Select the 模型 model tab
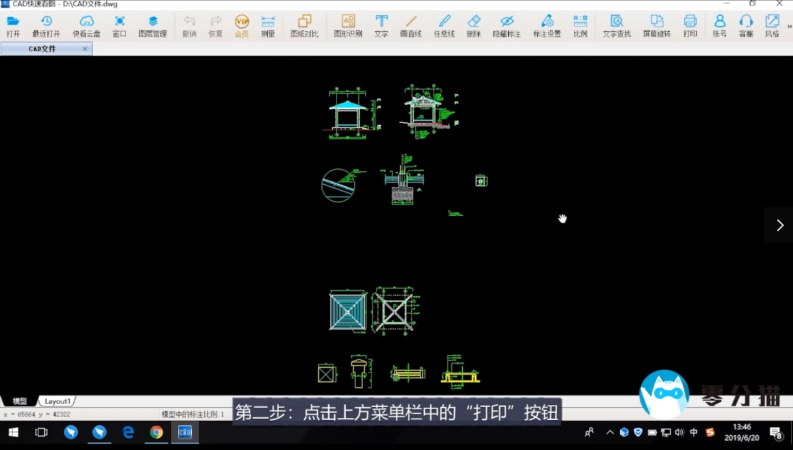 [19, 401]
